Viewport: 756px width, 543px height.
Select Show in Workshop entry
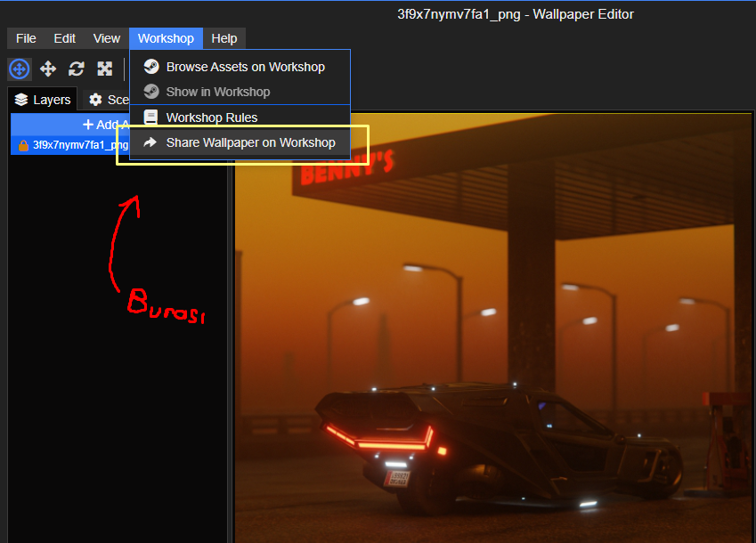click(240, 92)
